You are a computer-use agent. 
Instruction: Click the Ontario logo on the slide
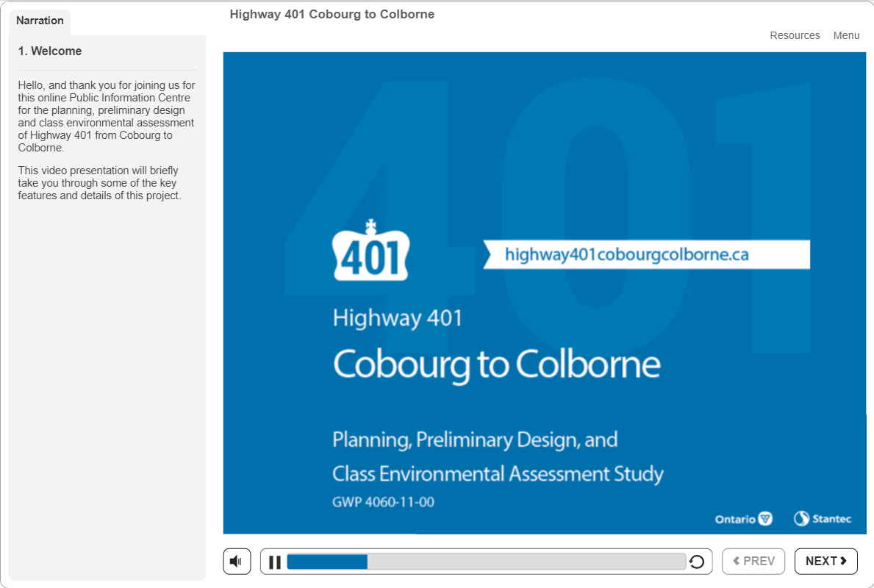[743, 519]
